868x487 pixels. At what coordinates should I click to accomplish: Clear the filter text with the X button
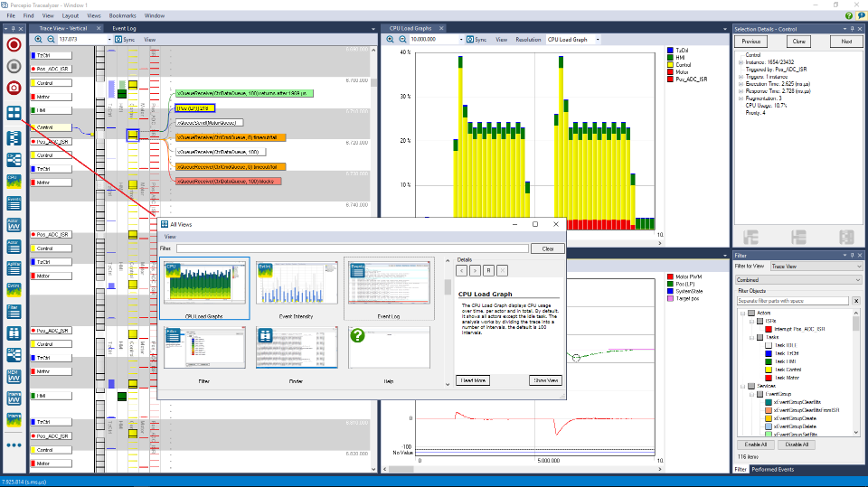click(x=856, y=301)
